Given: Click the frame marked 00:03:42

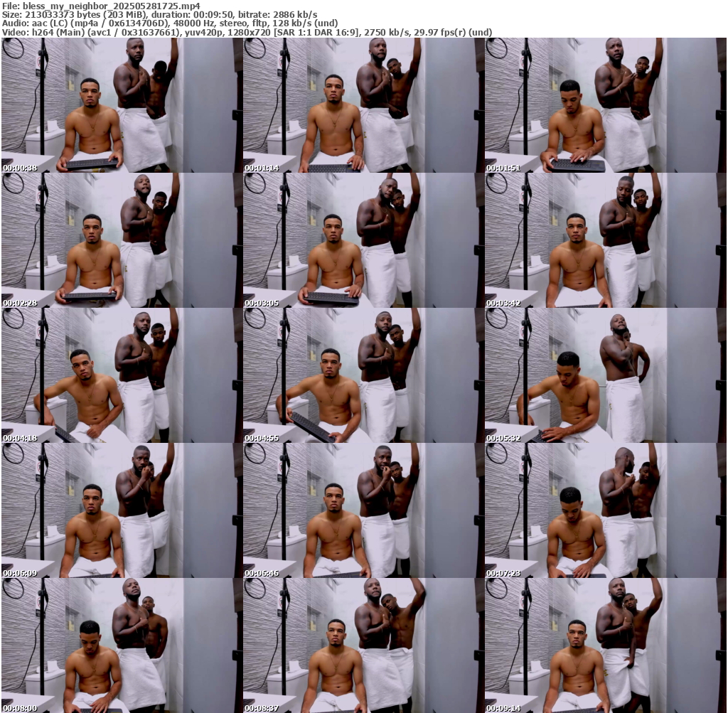Looking at the screenshot, I should pyautogui.click(x=606, y=240).
